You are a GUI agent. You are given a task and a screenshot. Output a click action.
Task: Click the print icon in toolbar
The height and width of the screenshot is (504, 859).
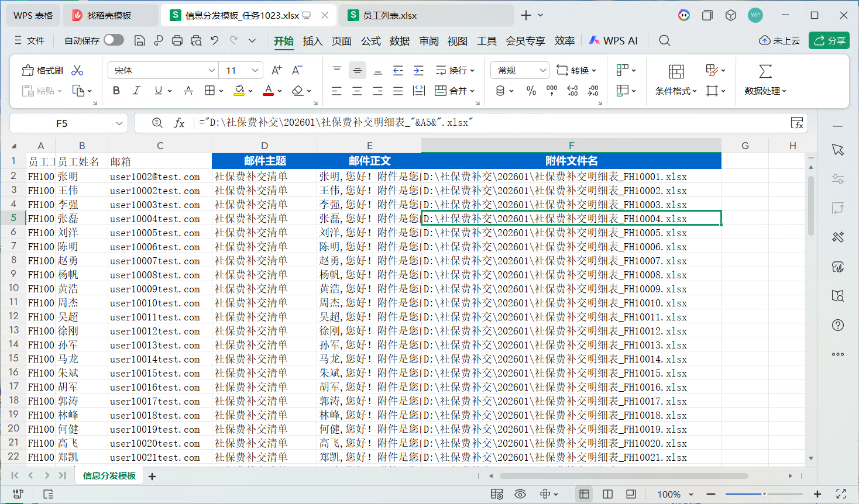[177, 40]
